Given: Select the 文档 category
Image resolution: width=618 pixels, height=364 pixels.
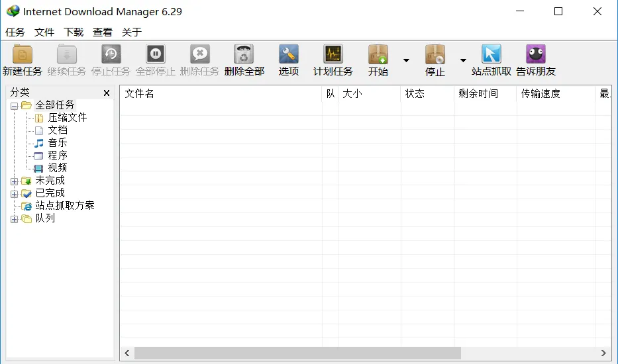Looking at the screenshot, I should (58, 130).
